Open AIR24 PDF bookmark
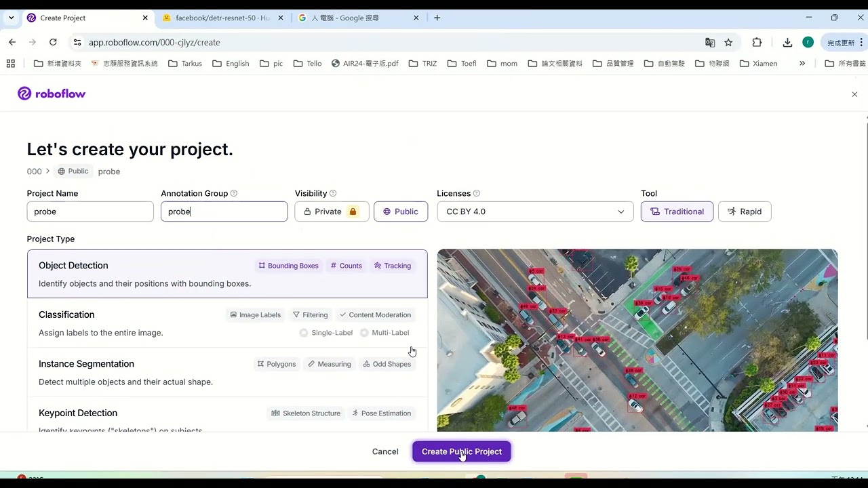This screenshot has height=488, width=868. click(x=364, y=63)
